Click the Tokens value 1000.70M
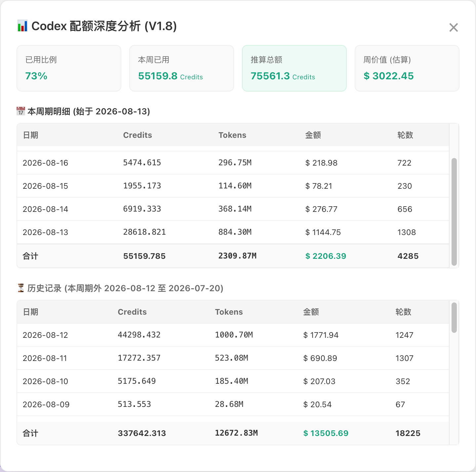The width and height of the screenshot is (476, 472). point(234,335)
